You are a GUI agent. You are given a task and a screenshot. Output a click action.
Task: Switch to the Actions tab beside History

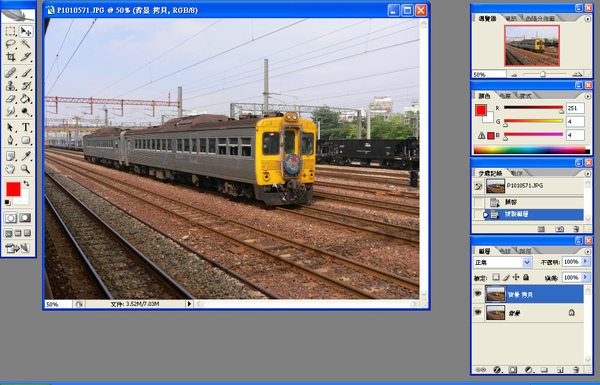(517, 173)
